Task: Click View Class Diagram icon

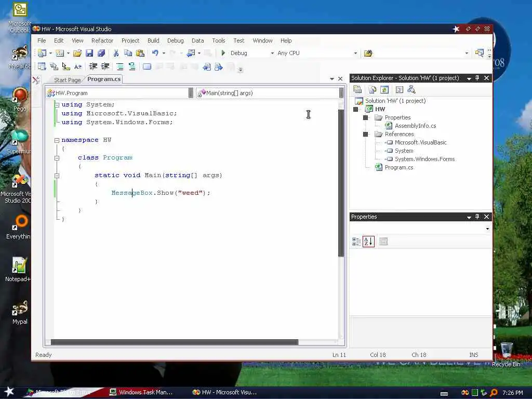Action: (411, 89)
